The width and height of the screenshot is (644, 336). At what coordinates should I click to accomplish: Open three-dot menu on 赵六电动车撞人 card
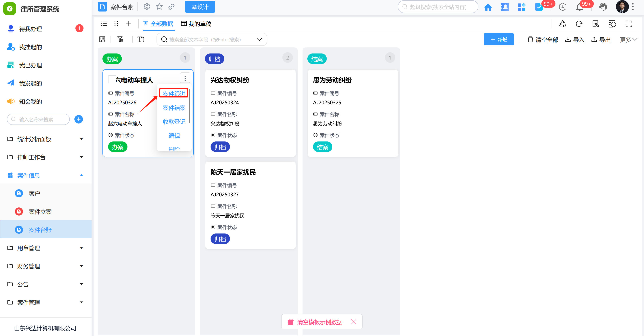[x=185, y=78]
